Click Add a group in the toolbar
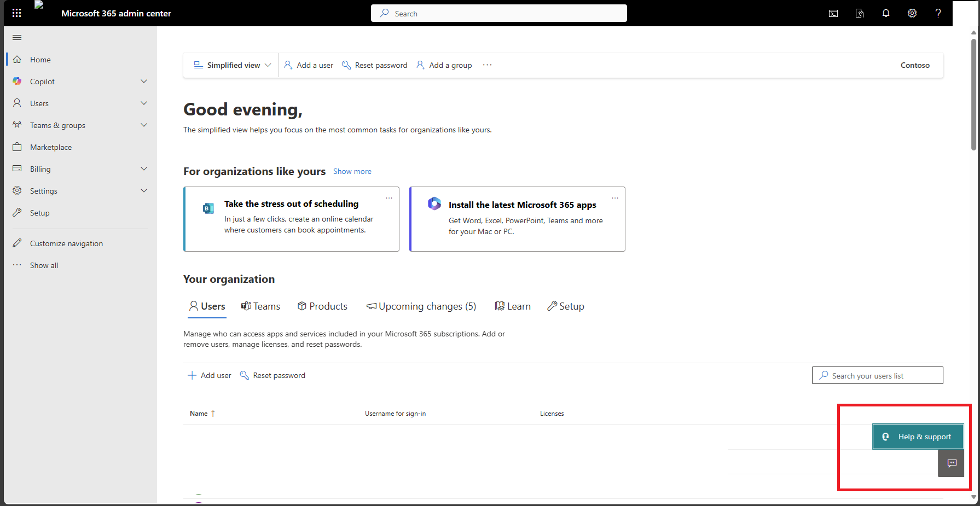 point(444,65)
